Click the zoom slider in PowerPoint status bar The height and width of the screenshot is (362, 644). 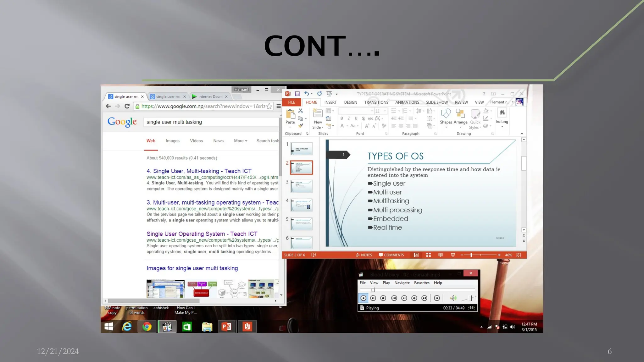pos(471,255)
